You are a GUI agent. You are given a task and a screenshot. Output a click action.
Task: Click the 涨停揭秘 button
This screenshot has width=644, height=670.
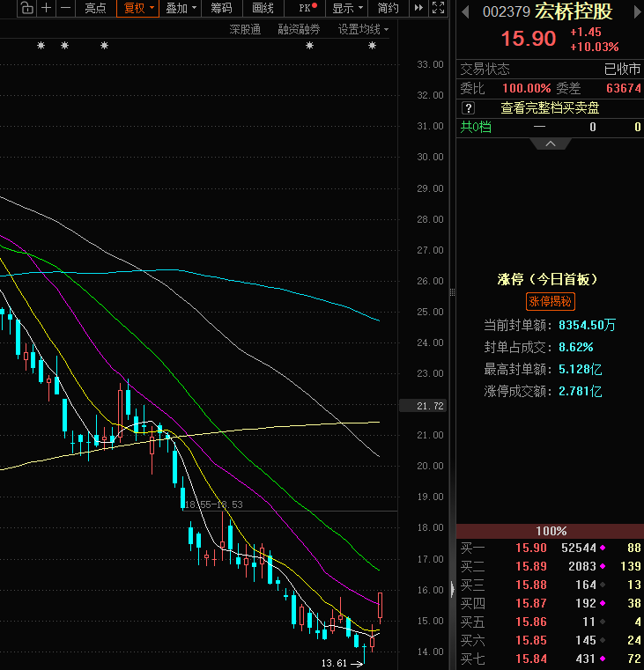click(550, 302)
